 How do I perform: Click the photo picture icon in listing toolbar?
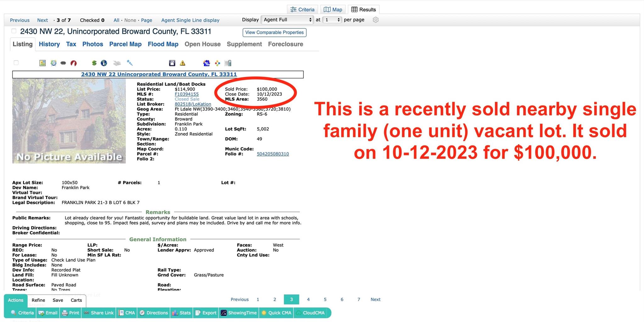coord(42,63)
